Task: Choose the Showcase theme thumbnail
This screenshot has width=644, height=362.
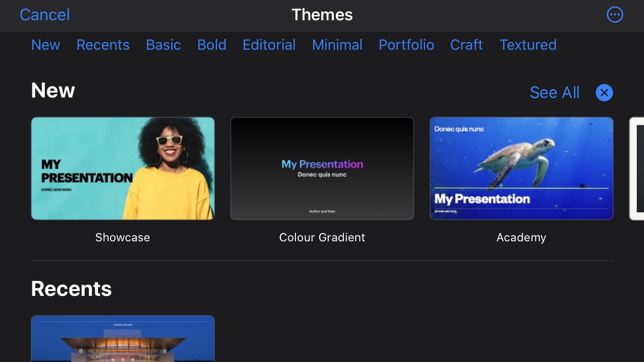Action: (123, 168)
